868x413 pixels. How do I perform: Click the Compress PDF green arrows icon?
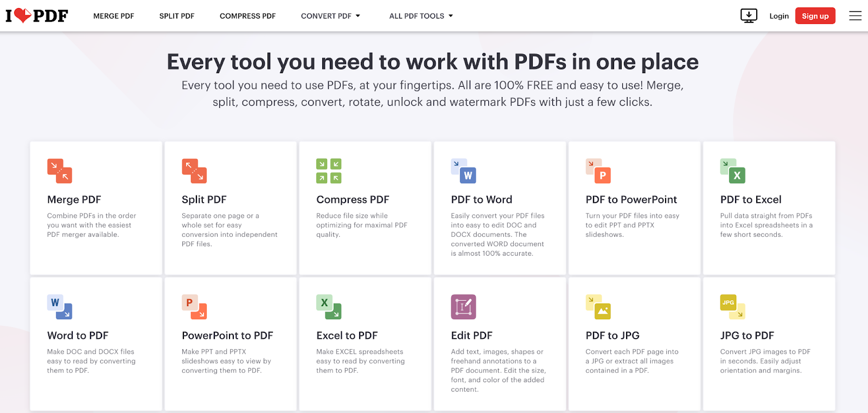point(329,171)
